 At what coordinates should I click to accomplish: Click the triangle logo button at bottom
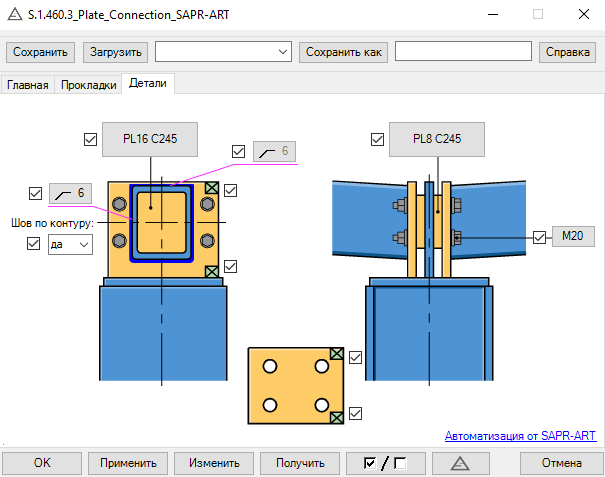pyautogui.click(x=461, y=463)
